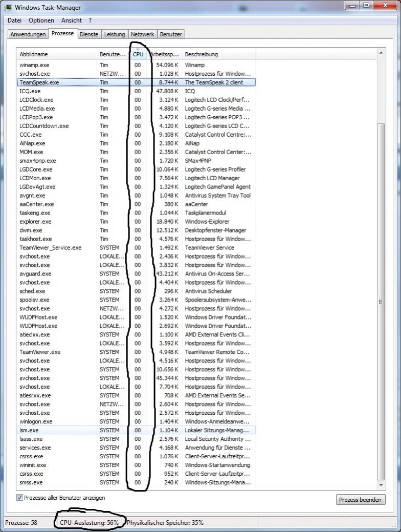Viewport: 401px width, 532px height.
Task: Click 'Antivirus System Tray Tool' description
Action: [x=217, y=196]
